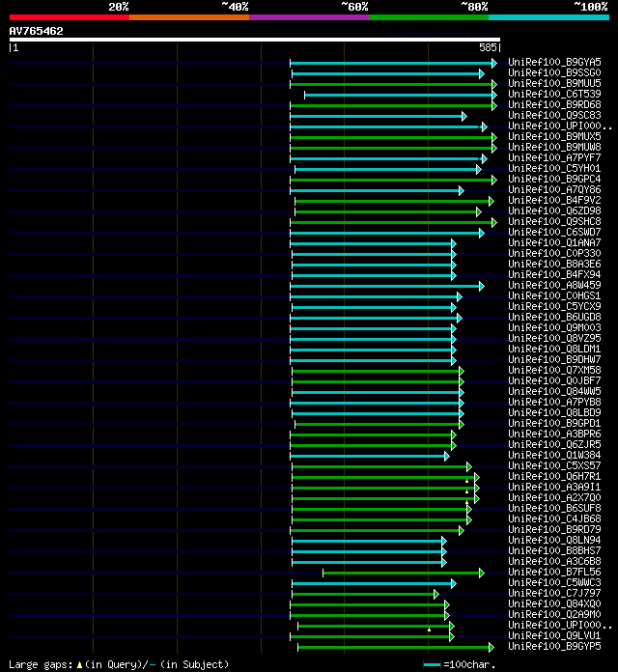The width and height of the screenshot is (618, 672).
Task: Click the UniRef100_Q2A9M0 label
Action: pyautogui.click(x=554, y=615)
